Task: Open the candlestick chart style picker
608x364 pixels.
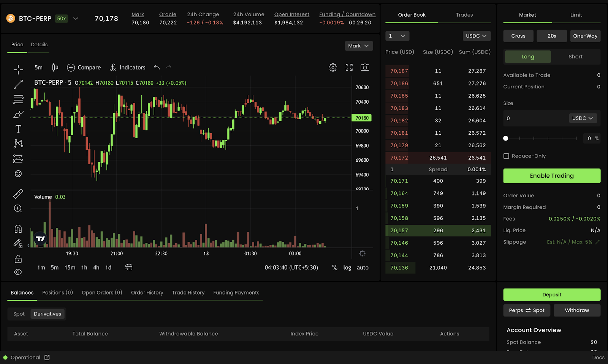Action: point(55,67)
